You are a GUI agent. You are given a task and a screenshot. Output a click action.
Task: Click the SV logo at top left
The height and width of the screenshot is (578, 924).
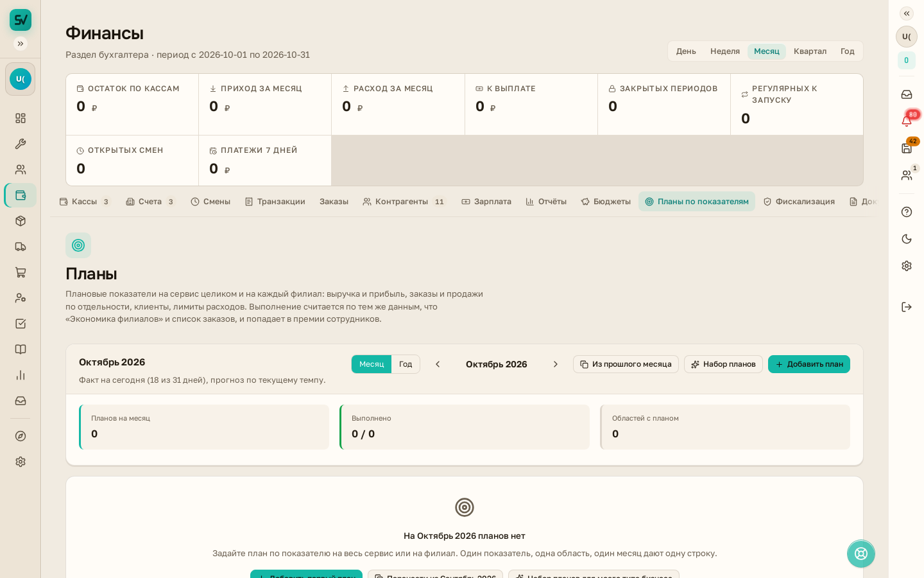click(x=21, y=20)
